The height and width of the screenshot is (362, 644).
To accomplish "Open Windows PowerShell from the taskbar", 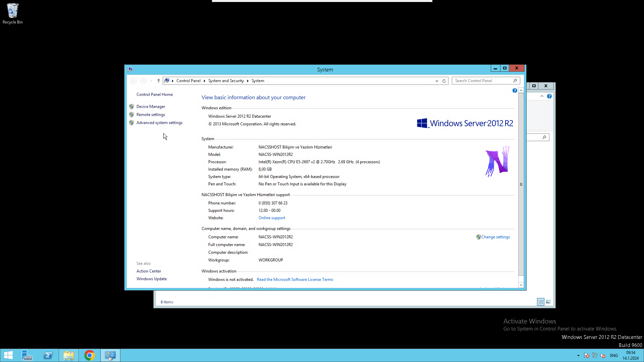I will pos(48,355).
